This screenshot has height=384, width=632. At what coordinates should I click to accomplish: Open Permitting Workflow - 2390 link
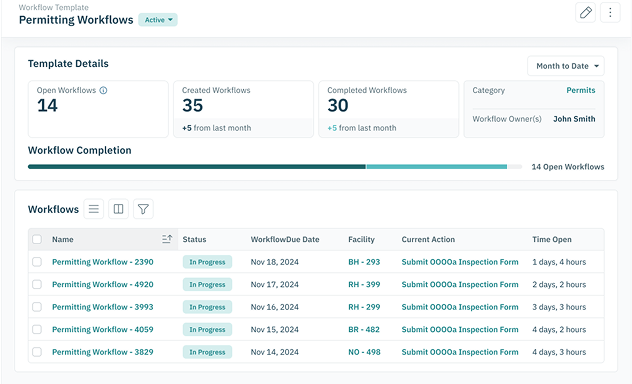(x=103, y=262)
